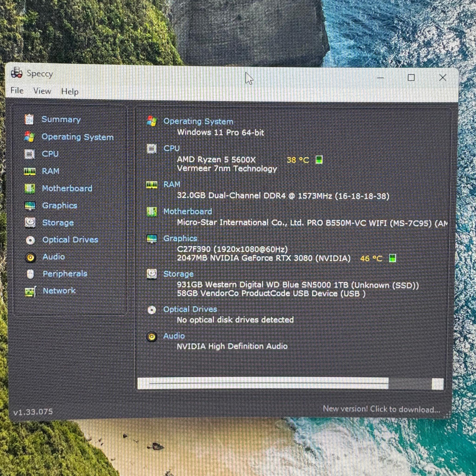Select the Motherboard icon in sidebar
The image size is (476, 476).
click(x=30, y=188)
